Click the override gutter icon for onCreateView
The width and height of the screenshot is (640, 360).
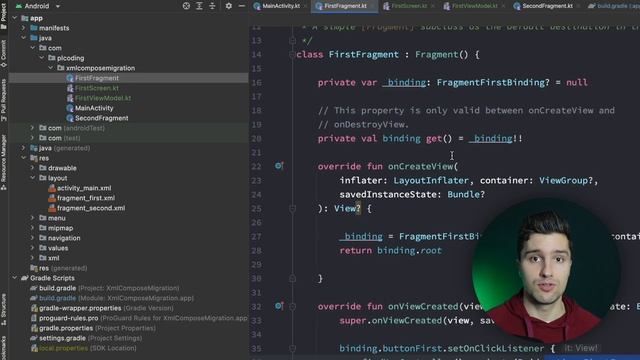[x=279, y=166]
